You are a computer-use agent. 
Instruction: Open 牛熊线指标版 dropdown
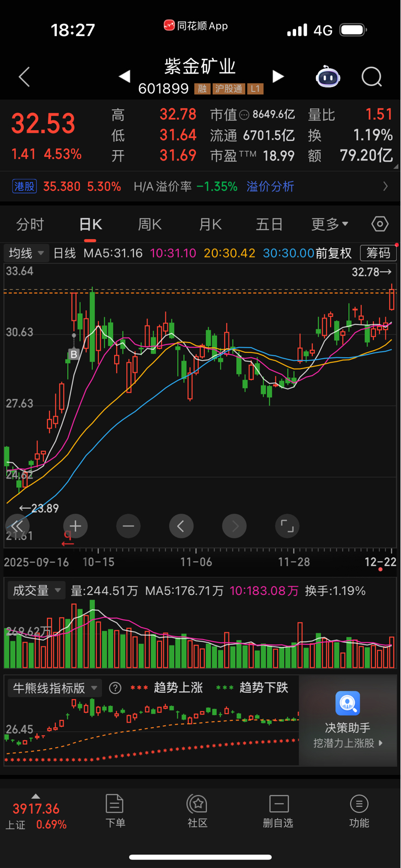tap(55, 688)
